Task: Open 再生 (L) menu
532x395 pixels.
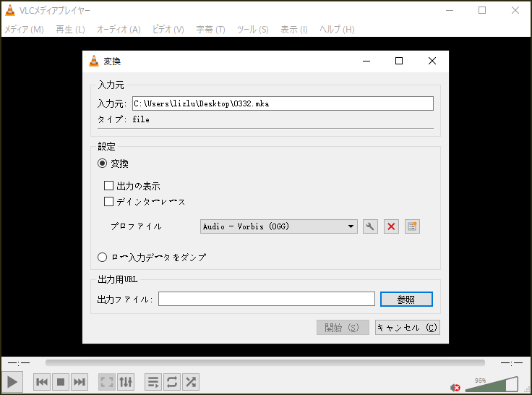Action: tap(70, 30)
